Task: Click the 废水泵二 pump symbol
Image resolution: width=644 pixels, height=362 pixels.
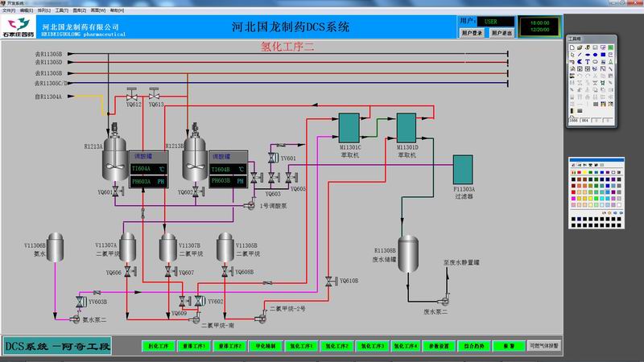Action: coord(445,299)
